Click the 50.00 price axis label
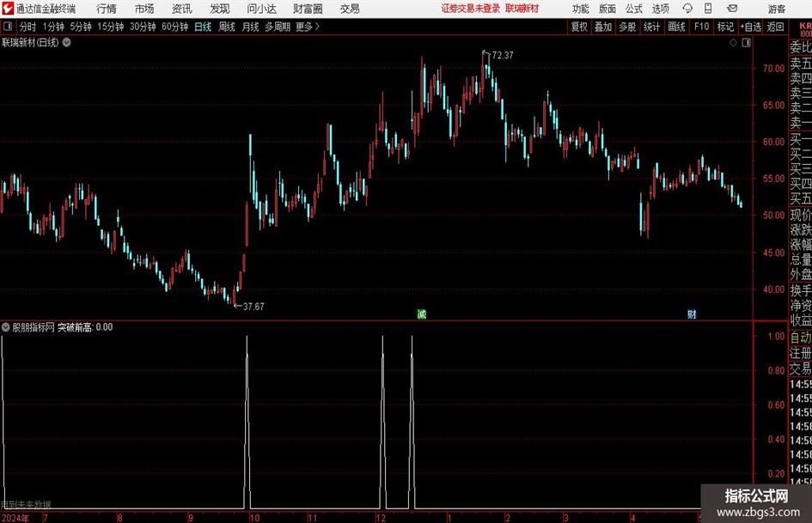The height and width of the screenshot is (523, 812). point(773,215)
